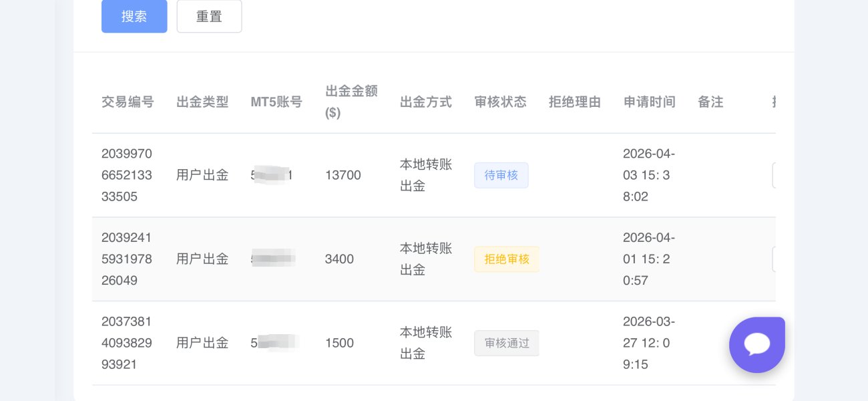
Task: Select the transaction number ending in 33505
Action: [x=127, y=175]
